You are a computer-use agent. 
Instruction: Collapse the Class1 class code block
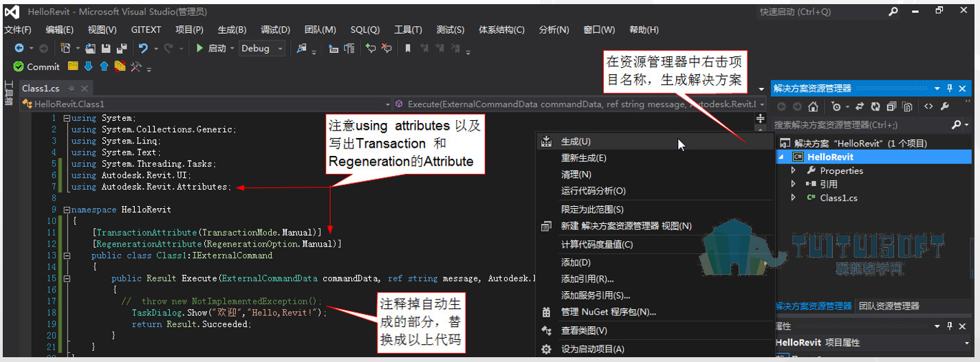(x=66, y=256)
